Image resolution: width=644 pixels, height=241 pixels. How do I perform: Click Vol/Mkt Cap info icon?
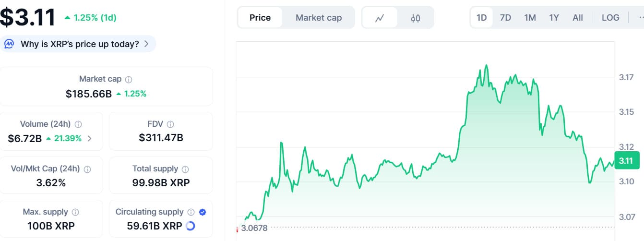coord(87,169)
